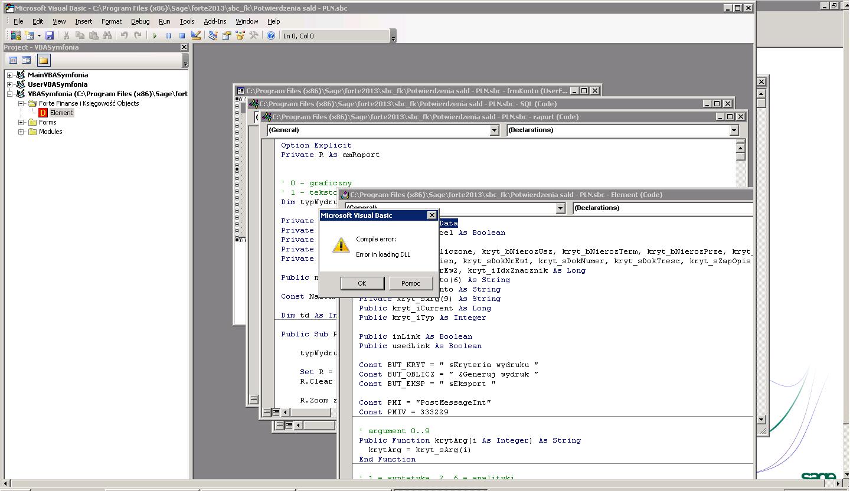Click the Redo arrow icon
The height and width of the screenshot is (504, 850).
(x=138, y=35)
